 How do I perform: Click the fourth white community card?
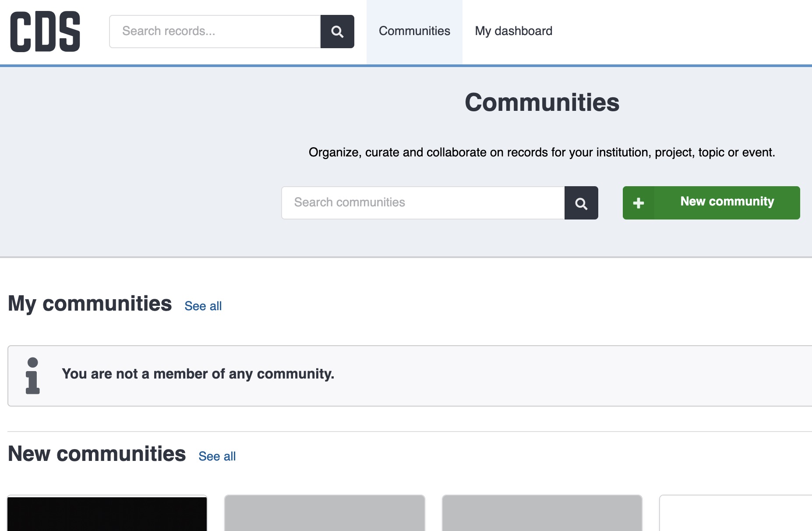click(735, 513)
